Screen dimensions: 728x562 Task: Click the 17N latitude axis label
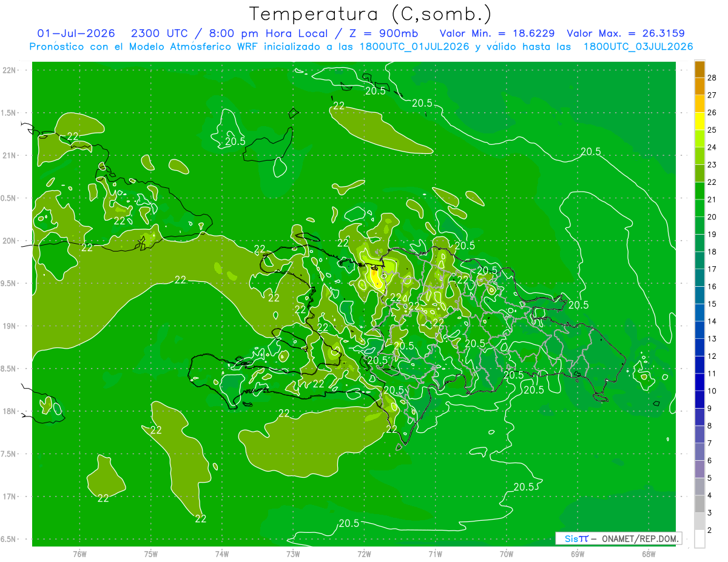[10, 497]
